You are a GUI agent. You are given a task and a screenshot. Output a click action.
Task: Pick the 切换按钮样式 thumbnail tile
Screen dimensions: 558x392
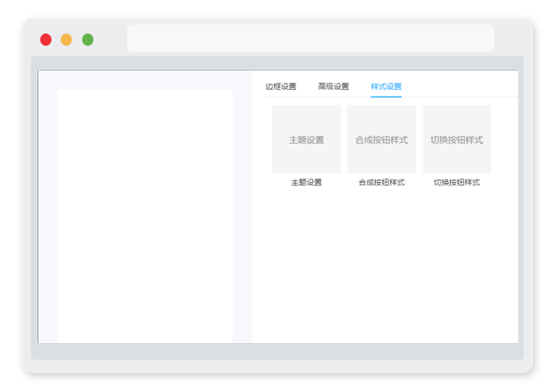click(x=457, y=139)
